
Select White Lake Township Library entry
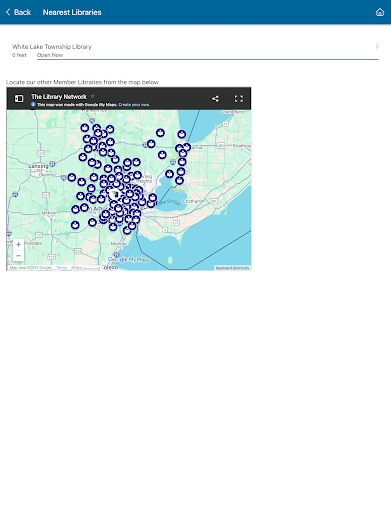pos(195,50)
